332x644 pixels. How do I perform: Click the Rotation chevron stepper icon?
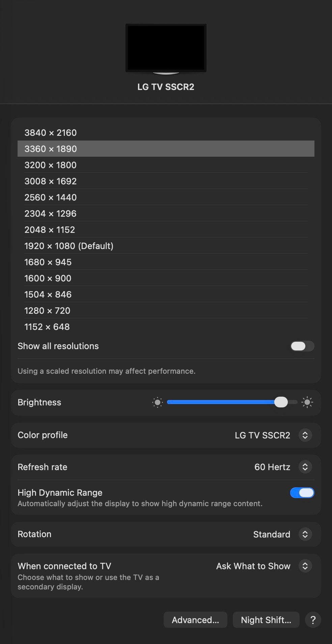tap(305, 534)
